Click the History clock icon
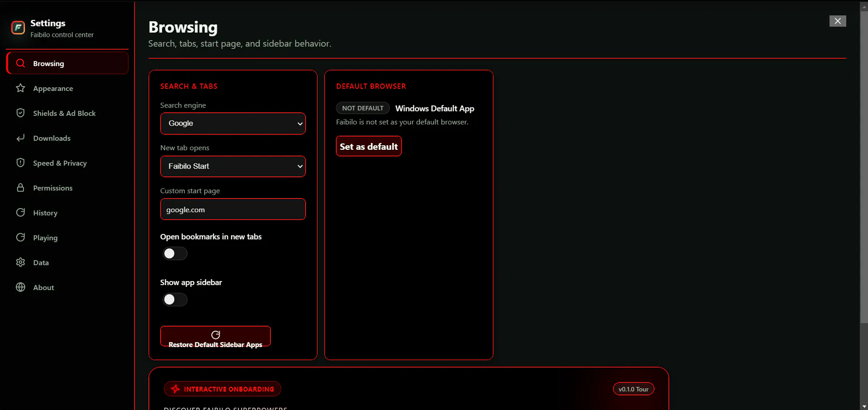The height and width of the screenshot is (410, 868). tap(20, 213)
